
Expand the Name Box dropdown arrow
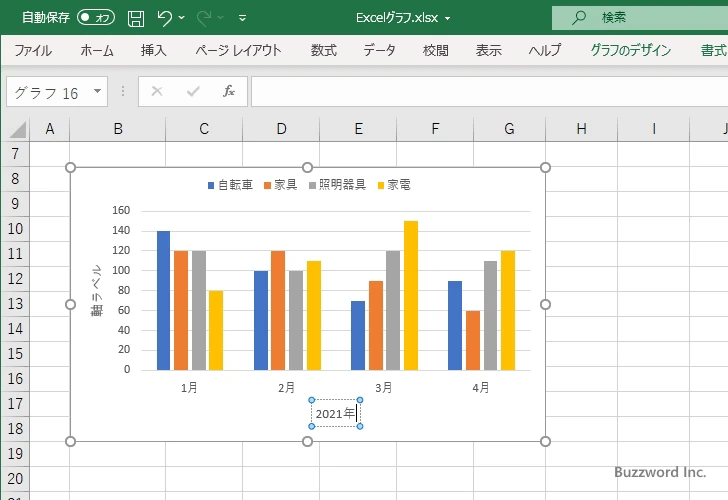pos(98,91)
